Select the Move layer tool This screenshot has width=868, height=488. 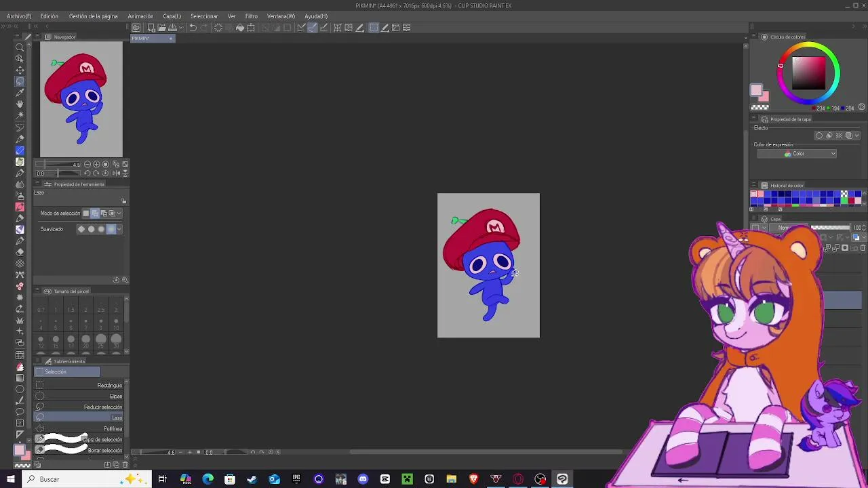(20, 70)
